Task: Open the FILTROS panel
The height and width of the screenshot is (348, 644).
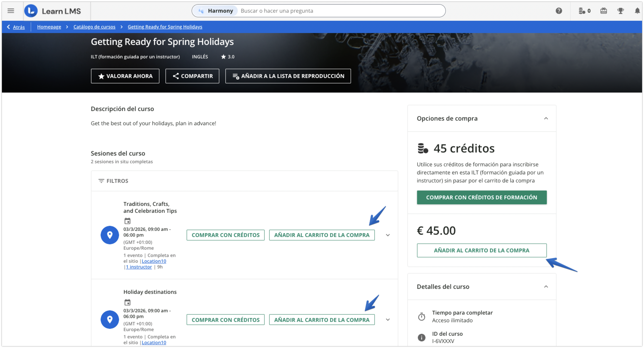Action: click(x=113, y=181)
